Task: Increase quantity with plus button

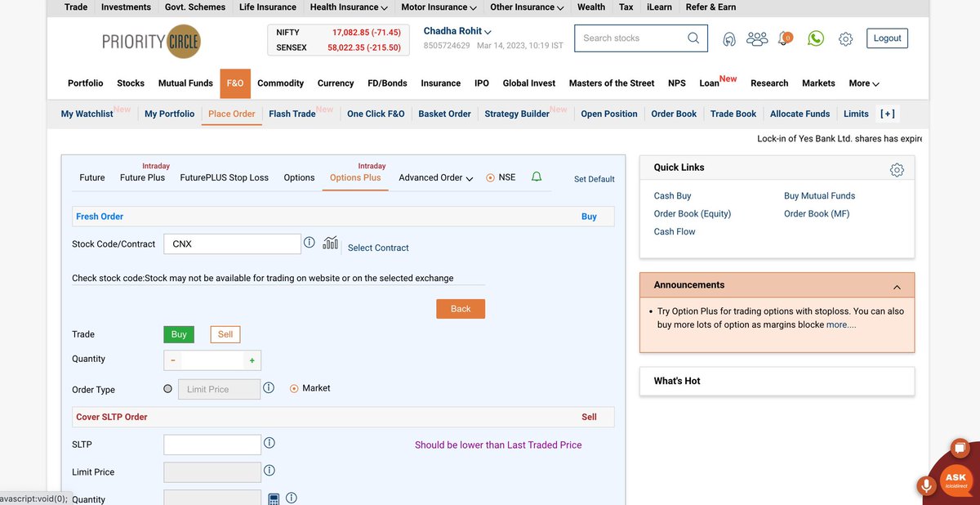Action: 252,360
